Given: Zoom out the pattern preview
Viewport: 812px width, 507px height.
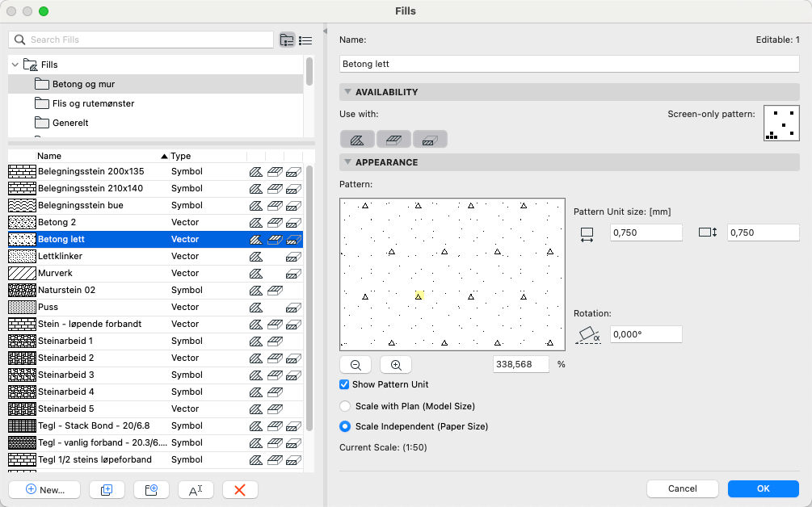Looking at the screenshot, I should [x=356, y=365].
